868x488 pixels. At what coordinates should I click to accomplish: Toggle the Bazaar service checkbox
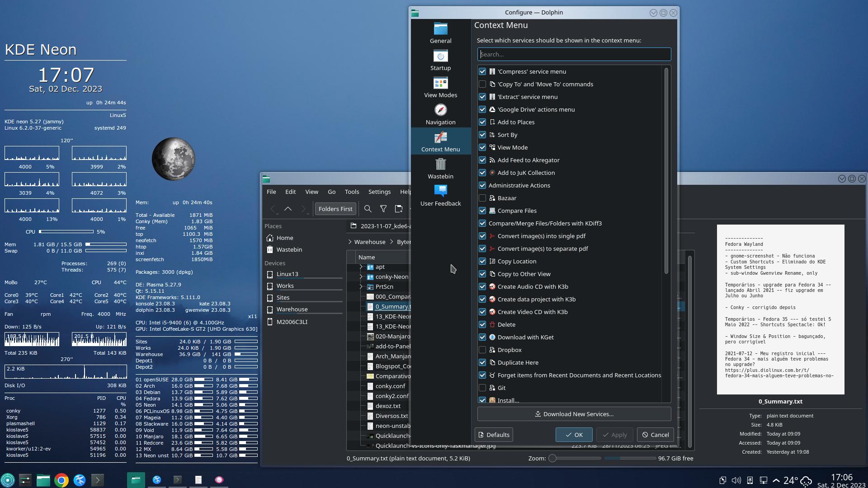[x=482, y=198]
